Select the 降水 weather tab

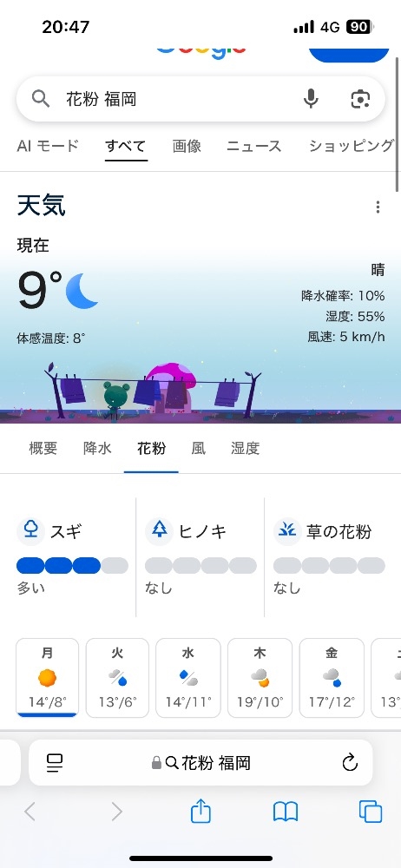tap(97, 448)
